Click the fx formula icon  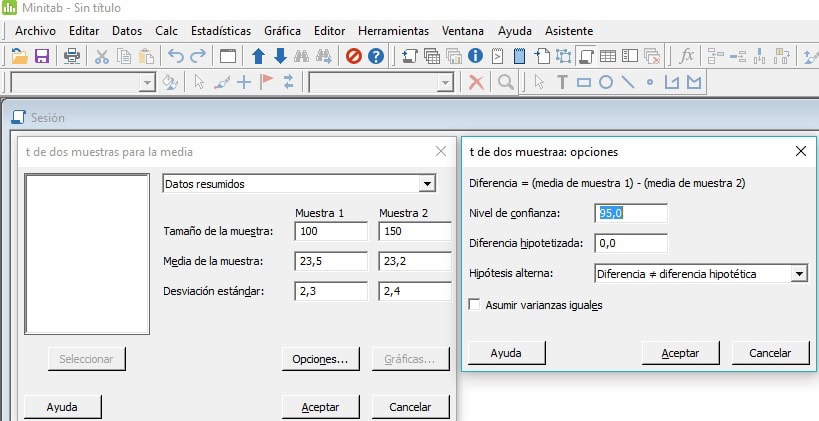click(x=686, y=56)
